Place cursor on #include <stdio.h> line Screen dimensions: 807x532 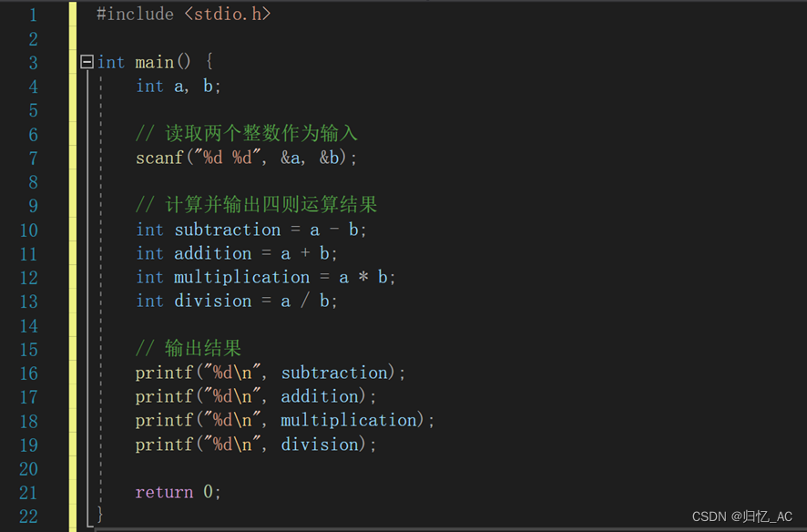point(184,14)
